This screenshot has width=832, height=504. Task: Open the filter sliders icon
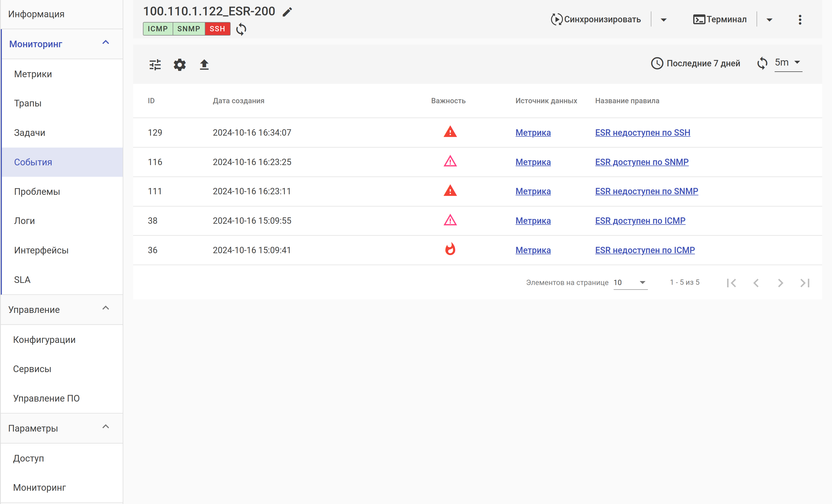[155, 64]
